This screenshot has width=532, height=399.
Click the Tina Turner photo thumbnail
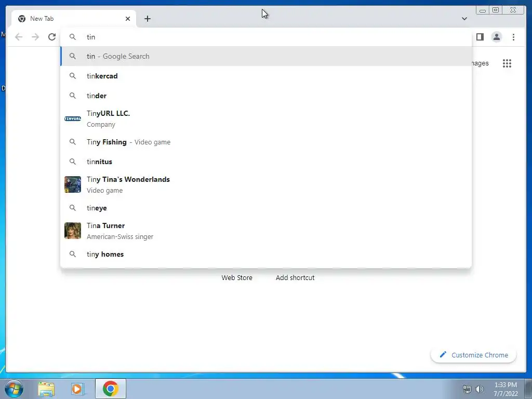pyautogui.click(x=73, y=231)
